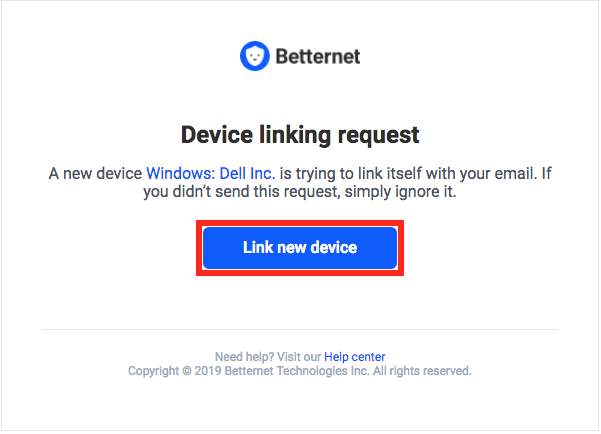Select the Device linking request heading
This screenshot has height=434, width=601.
click(300, 135)
